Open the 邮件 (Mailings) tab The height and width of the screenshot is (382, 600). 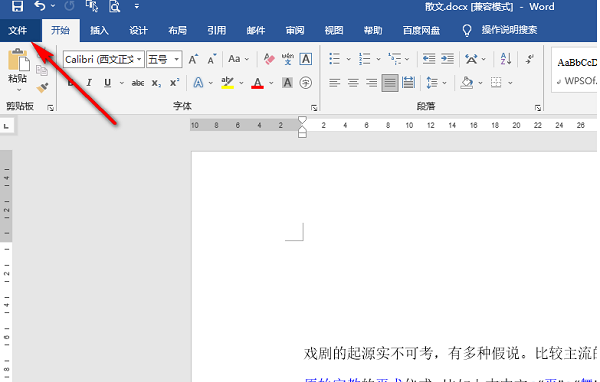pos(256,30)
